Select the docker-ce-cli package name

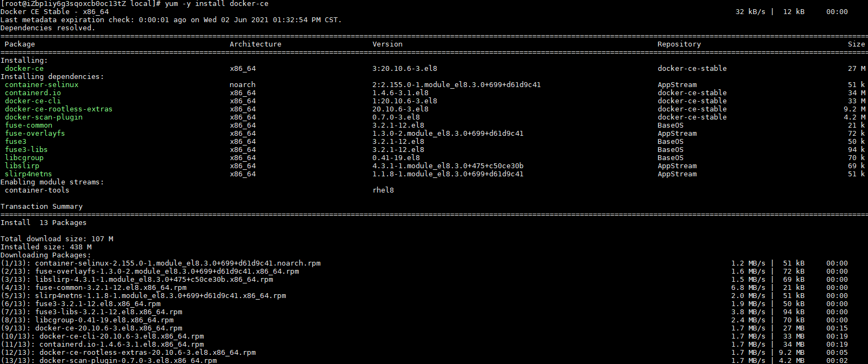tap(33, 101)
